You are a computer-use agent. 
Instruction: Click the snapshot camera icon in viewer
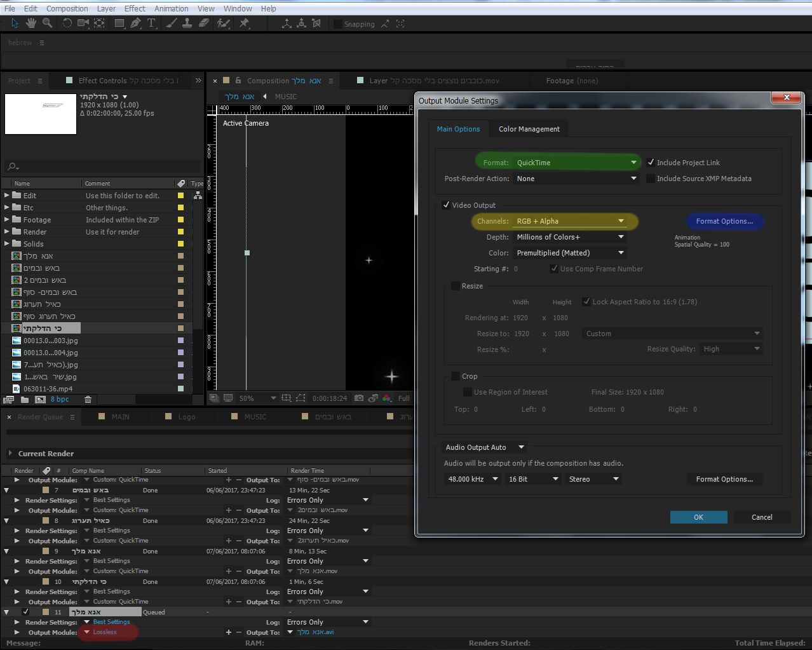click(x=359, y=398)
